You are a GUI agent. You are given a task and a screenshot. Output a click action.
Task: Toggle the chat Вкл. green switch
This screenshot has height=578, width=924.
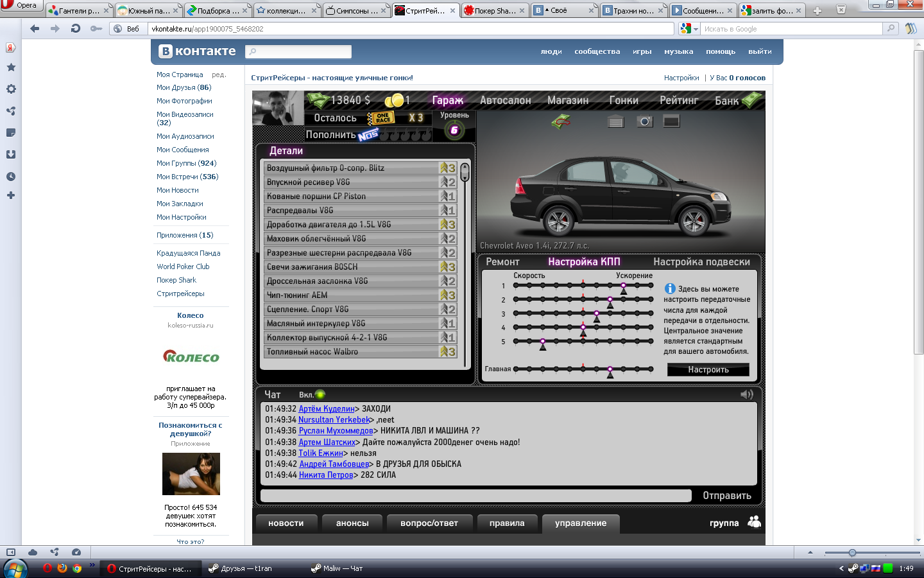click(320, 394)
